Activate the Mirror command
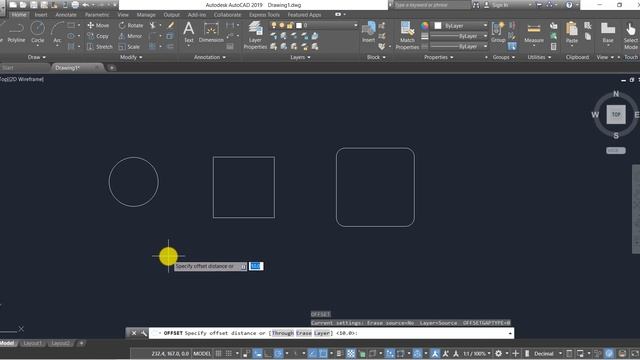Screen dimensions: 640x360 pyautogui.click(x=131, y=36)
